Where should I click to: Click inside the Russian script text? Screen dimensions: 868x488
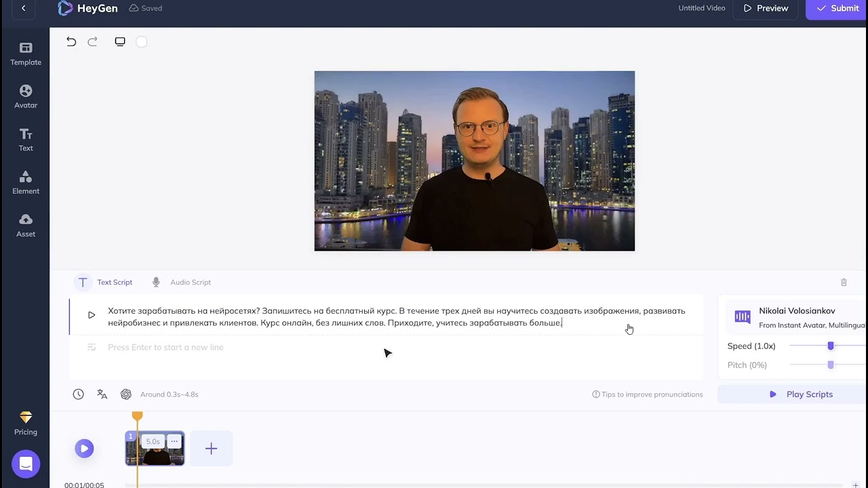click(397, 317)
